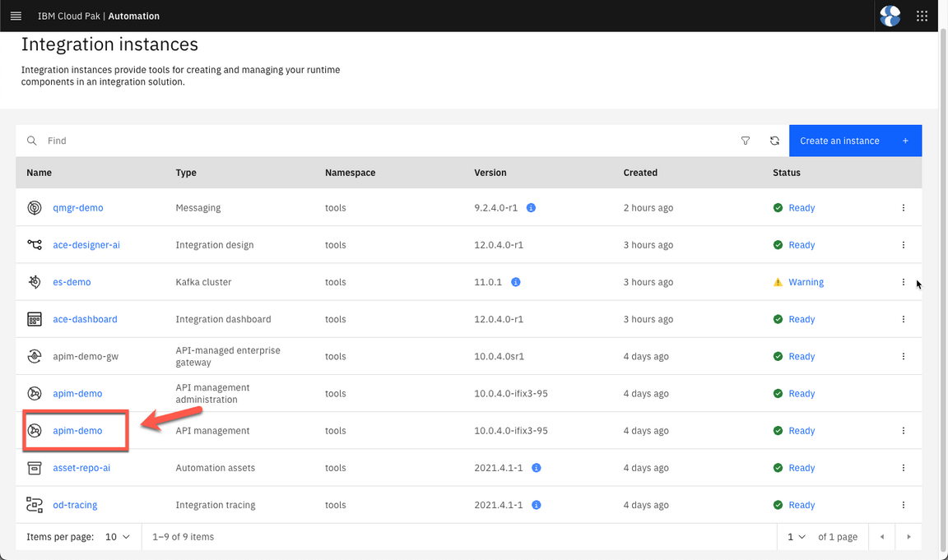Show version info for es-demo
Image resolution: width=948 pixels, height=560 pixels.
point(516,282)
